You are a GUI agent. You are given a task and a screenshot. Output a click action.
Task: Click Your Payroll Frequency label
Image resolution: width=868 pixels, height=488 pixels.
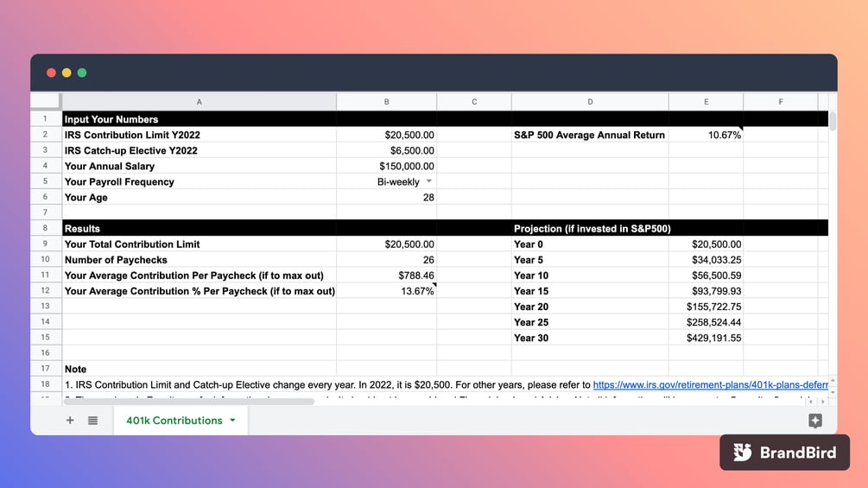[119, 181]
